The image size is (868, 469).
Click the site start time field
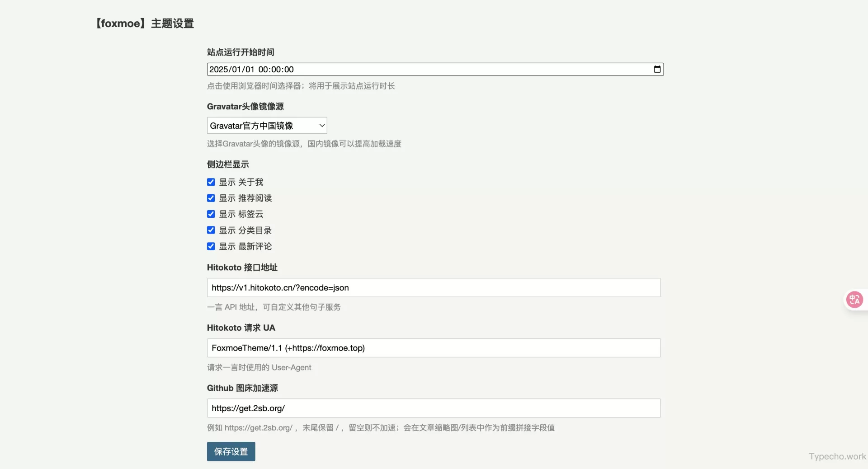click(407, 69)
